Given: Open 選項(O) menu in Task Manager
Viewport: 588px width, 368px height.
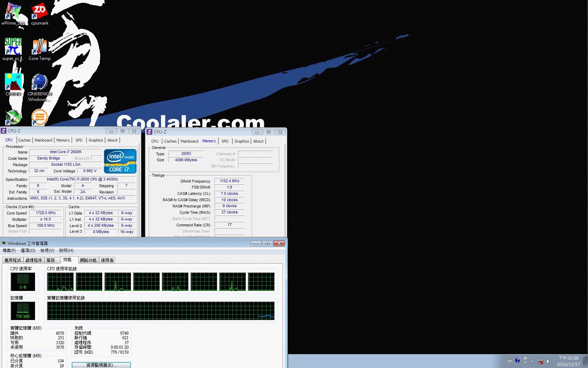Looking at the screenshot, I should click(x=28, y=251).
